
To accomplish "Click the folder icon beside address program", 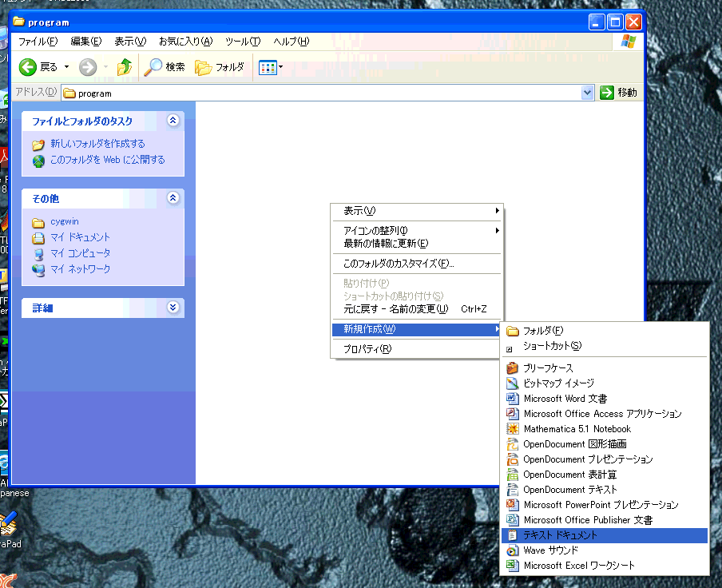I will point(69,93).
